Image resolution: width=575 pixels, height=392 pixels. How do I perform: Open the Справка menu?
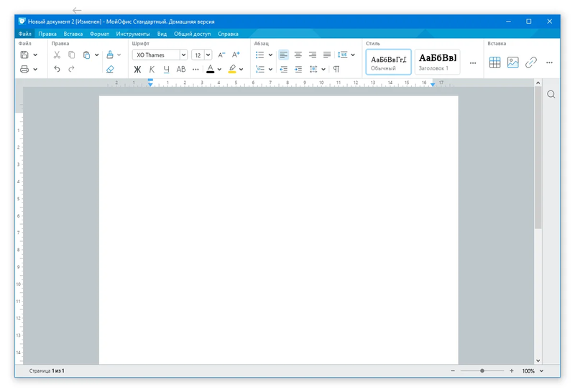[x=228, y=34]
